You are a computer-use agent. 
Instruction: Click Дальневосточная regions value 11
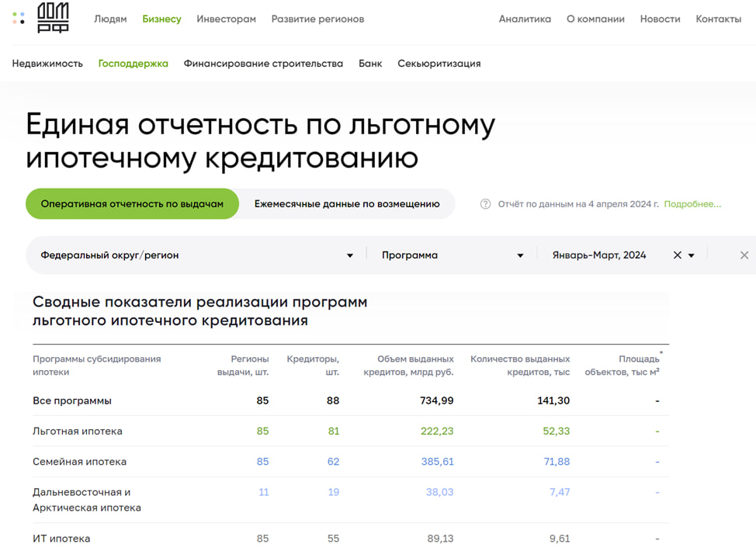(x=264, y=492)
